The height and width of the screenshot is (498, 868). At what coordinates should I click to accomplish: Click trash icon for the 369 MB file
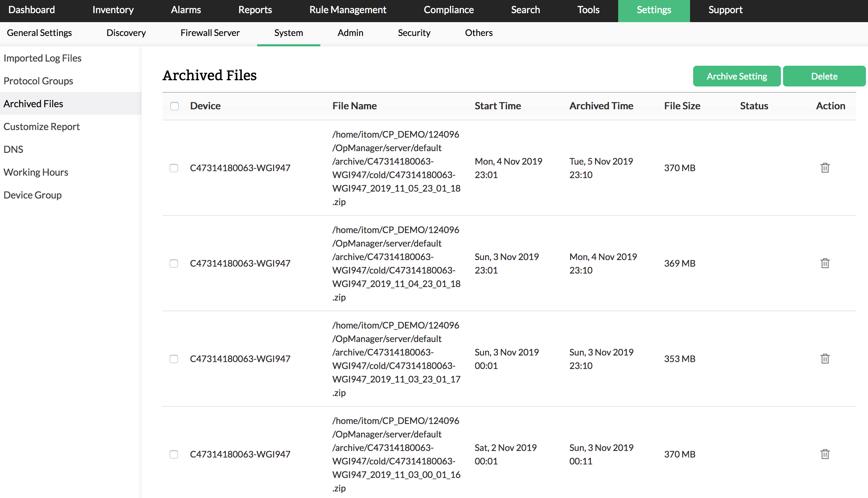click(x=825, y=263)
